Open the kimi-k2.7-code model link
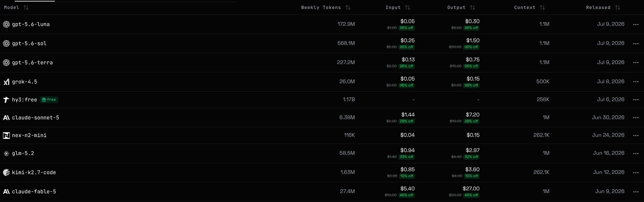 (34, 172)
